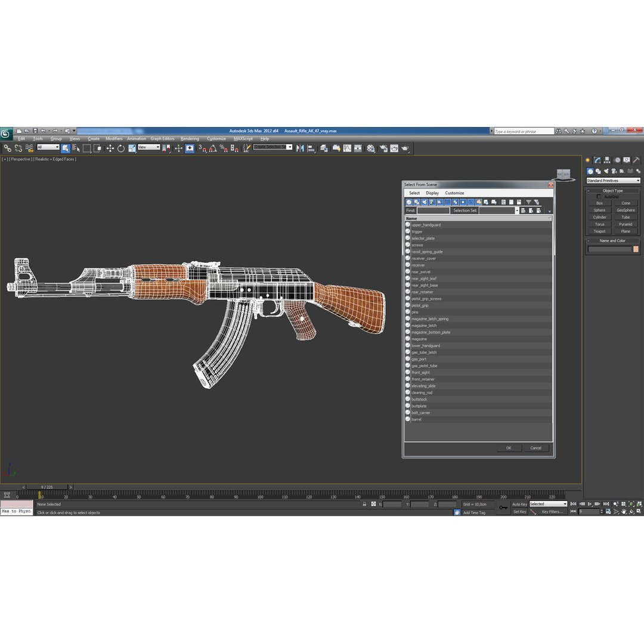Click OK in Select From Scene dialog

[x=509, y=448]
